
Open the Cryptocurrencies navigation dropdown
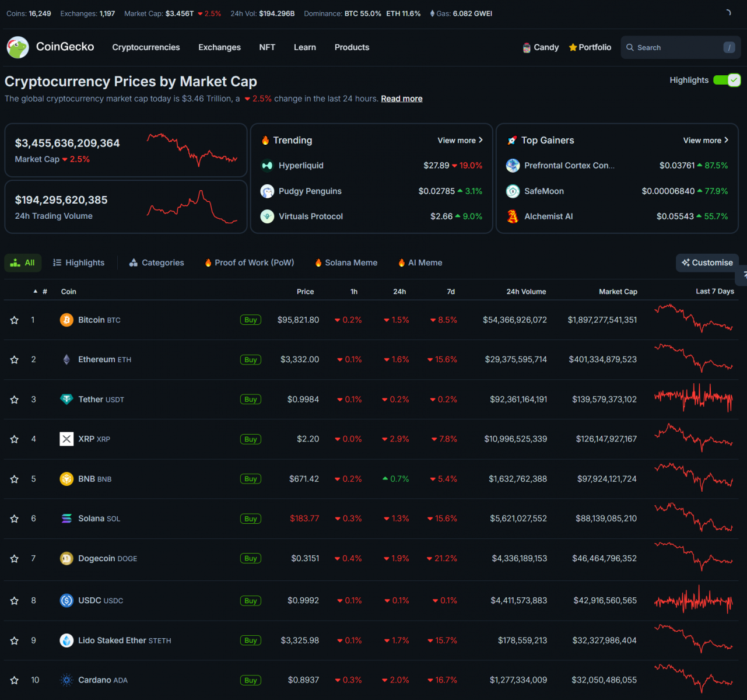[146, 47]
